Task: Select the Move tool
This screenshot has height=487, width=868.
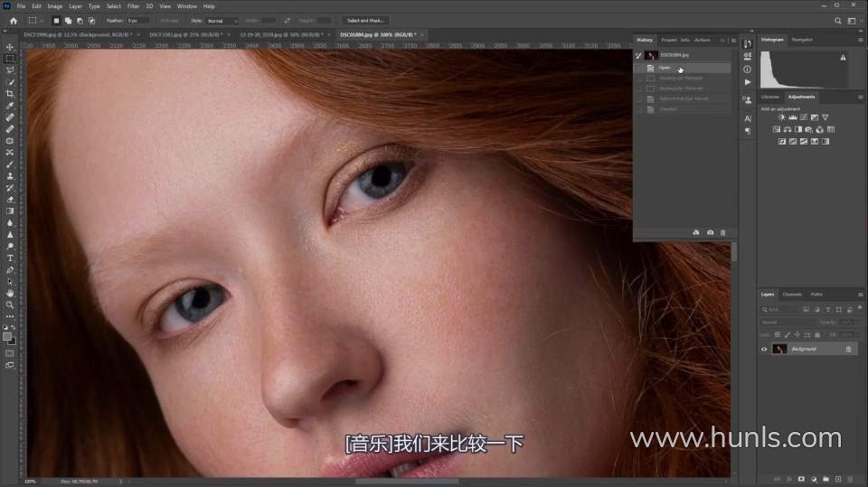Action: pos(10,47)
